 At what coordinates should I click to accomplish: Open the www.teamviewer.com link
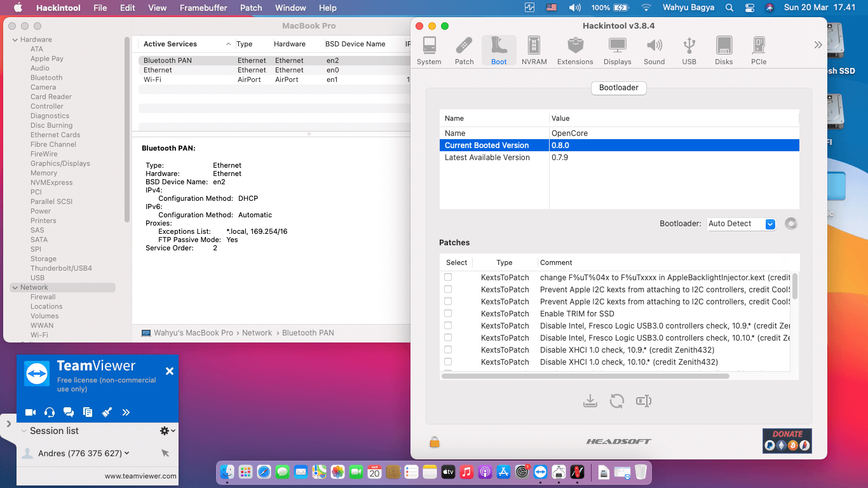pos(140,476)
